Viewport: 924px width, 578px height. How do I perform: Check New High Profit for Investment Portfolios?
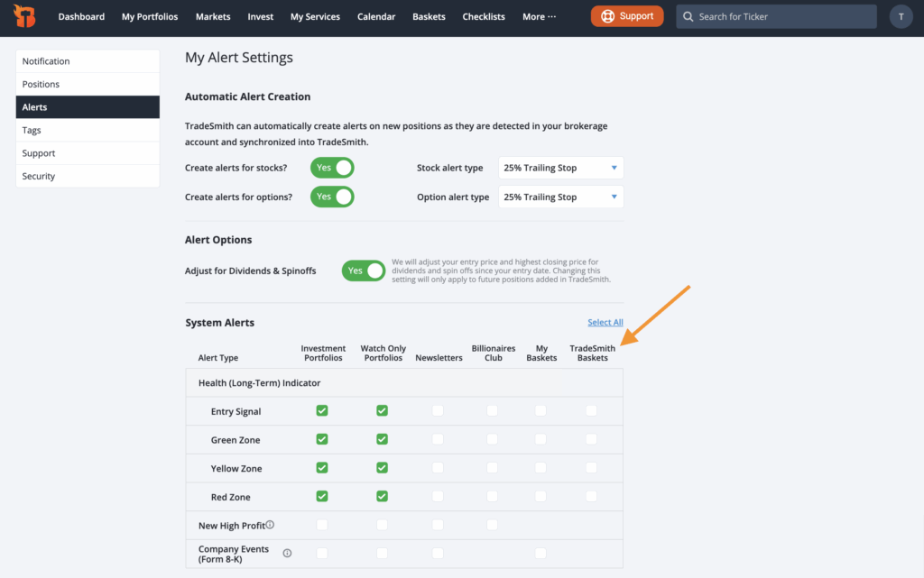click(322, 525)
